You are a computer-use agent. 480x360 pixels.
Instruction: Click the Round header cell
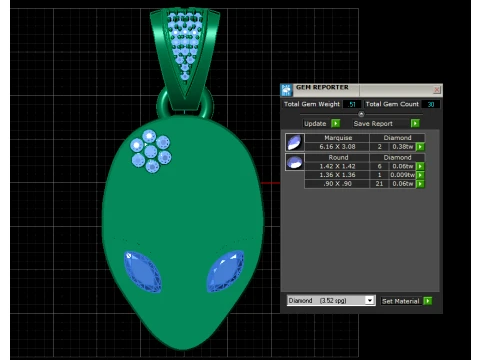pos(337,157)
